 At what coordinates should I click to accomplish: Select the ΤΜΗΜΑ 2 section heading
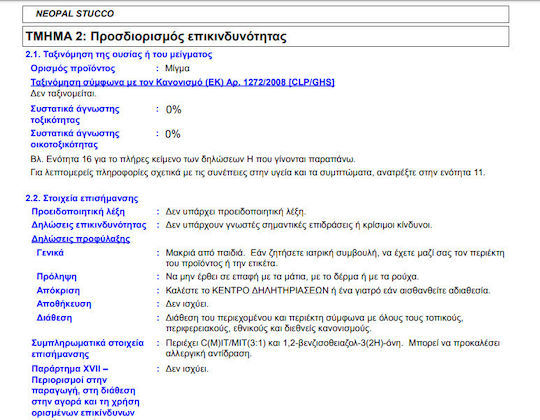click(x=156, y=36)
